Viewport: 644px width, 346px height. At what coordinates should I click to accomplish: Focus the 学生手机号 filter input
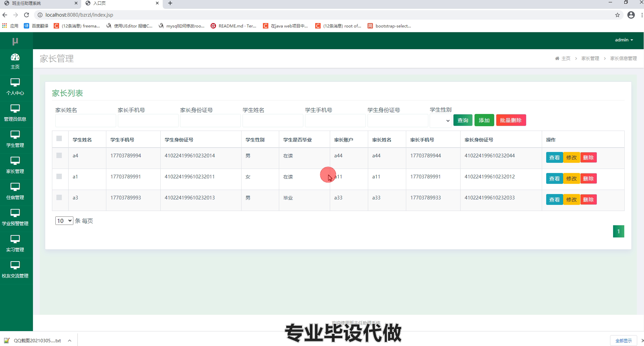335,121
